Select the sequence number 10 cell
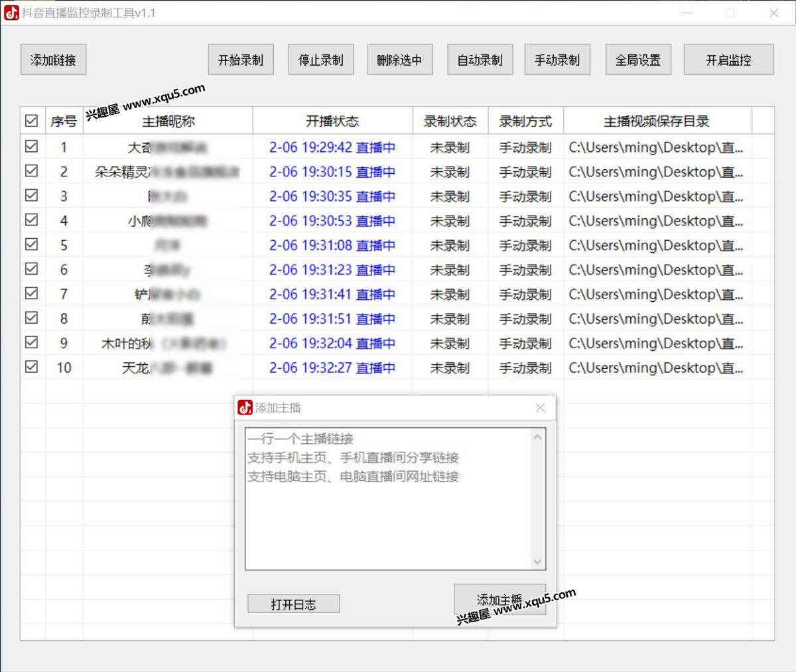This screenshot has width=796, height=672. click(x=64, y=368)
